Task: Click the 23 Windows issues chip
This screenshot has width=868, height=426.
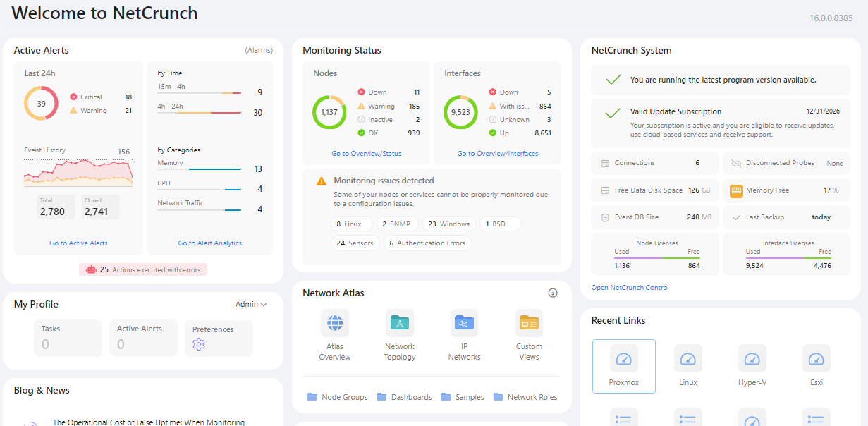Action: click(x=448, y=224)
